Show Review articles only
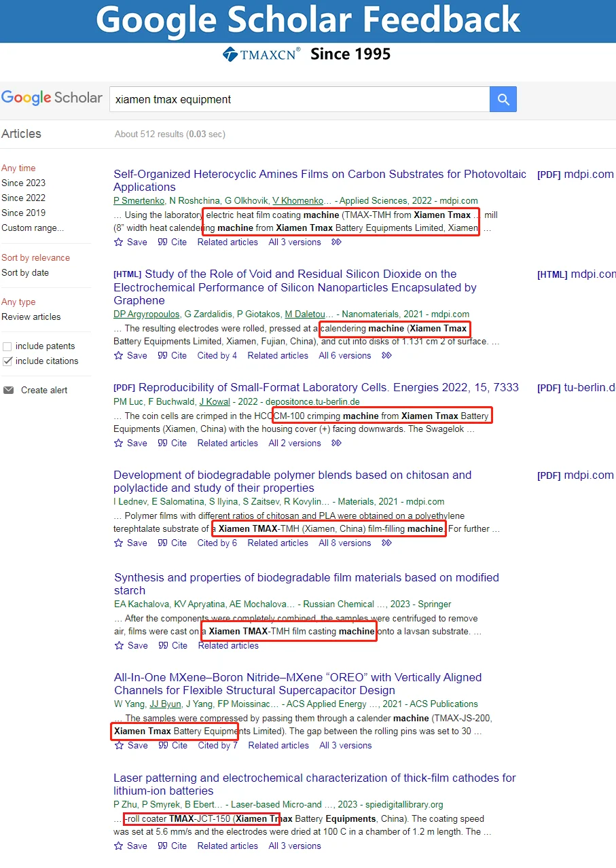Viewport: 616px width, 868px height. pos(31,317)
